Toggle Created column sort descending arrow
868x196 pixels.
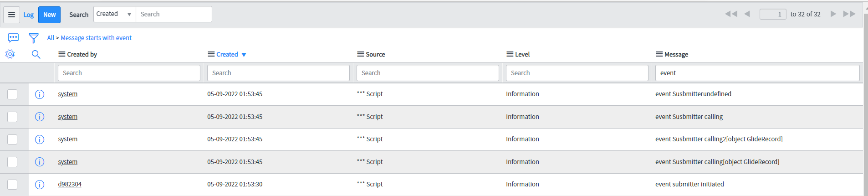[x=244, y=55]
